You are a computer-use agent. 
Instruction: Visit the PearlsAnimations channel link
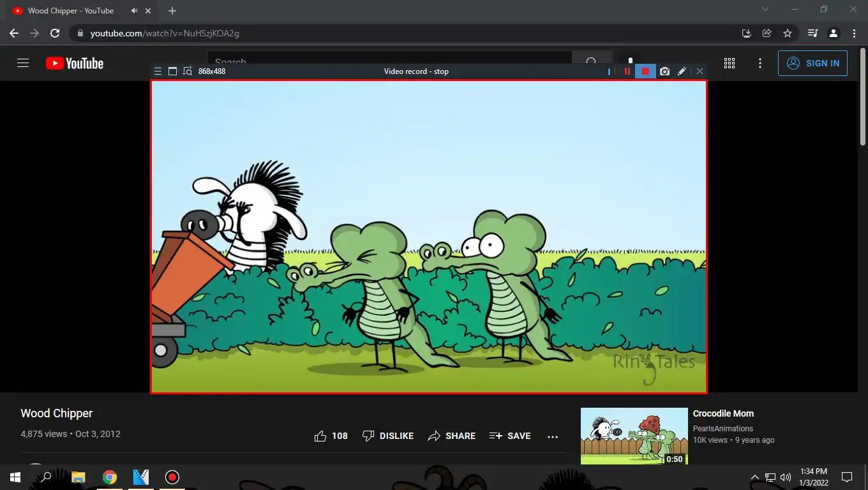click(x=723, y=429)
